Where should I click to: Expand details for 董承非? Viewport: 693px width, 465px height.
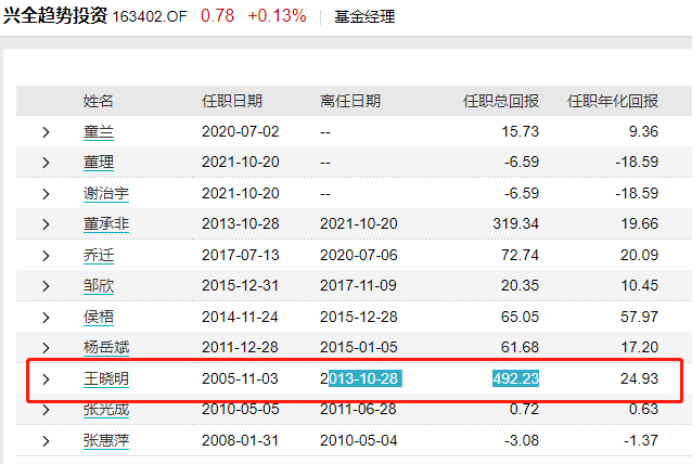45,224
